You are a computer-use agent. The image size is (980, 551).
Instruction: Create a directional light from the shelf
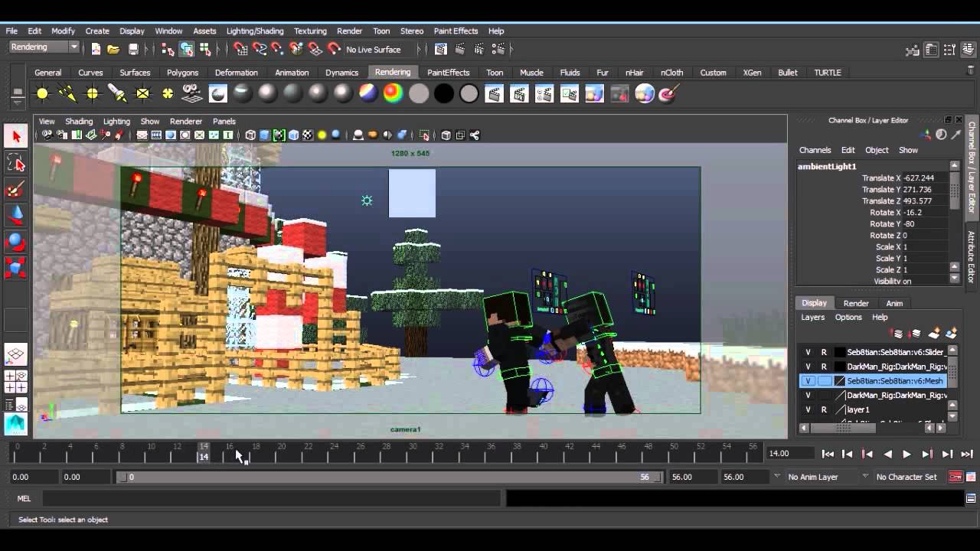[67, 94]
